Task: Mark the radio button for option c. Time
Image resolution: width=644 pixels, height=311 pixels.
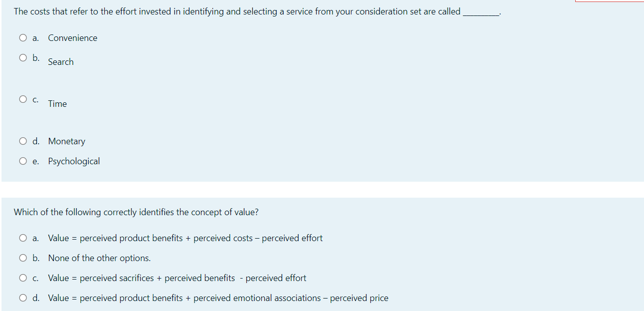Action: click(23, 99)
